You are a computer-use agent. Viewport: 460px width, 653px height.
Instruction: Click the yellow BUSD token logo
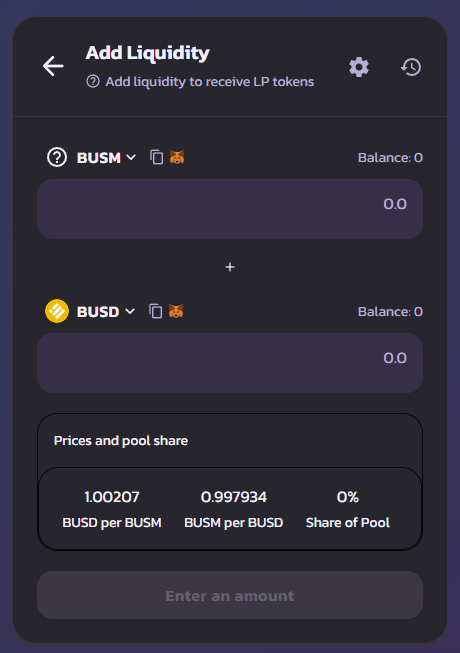point(57,311)
